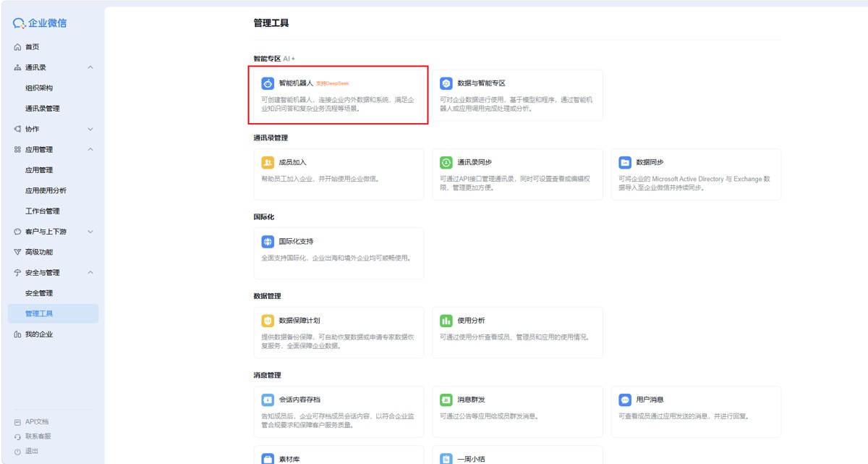Click the 安全与管理 umbrella icon
868x464 pixels.
[17, 273]
